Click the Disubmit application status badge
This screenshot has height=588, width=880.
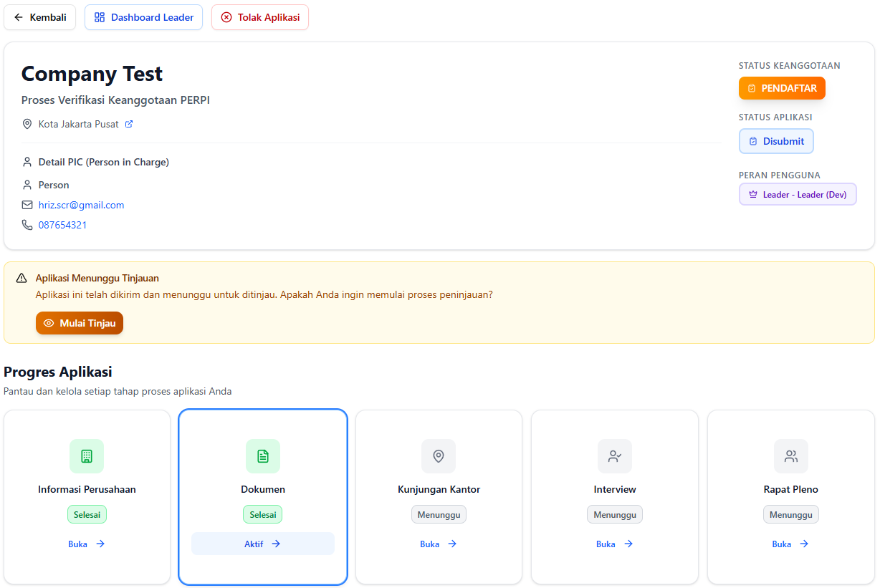tap(776, 141)
